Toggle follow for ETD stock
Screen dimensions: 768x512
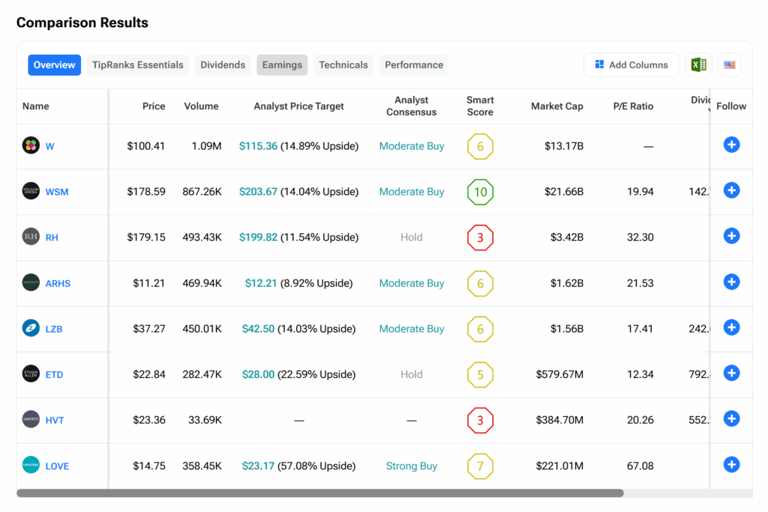[x=731, y=373]
